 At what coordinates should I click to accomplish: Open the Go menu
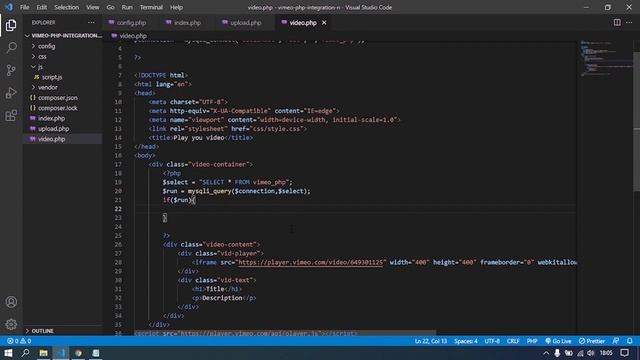tap(110, 7)
